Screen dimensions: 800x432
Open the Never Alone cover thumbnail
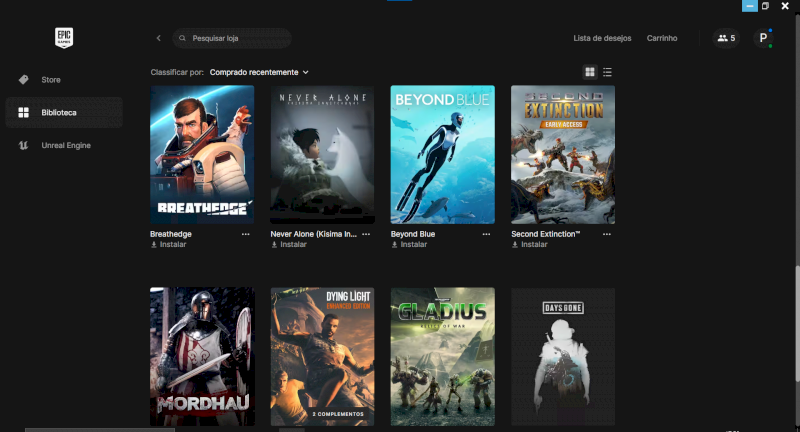(x=322, y=155)
